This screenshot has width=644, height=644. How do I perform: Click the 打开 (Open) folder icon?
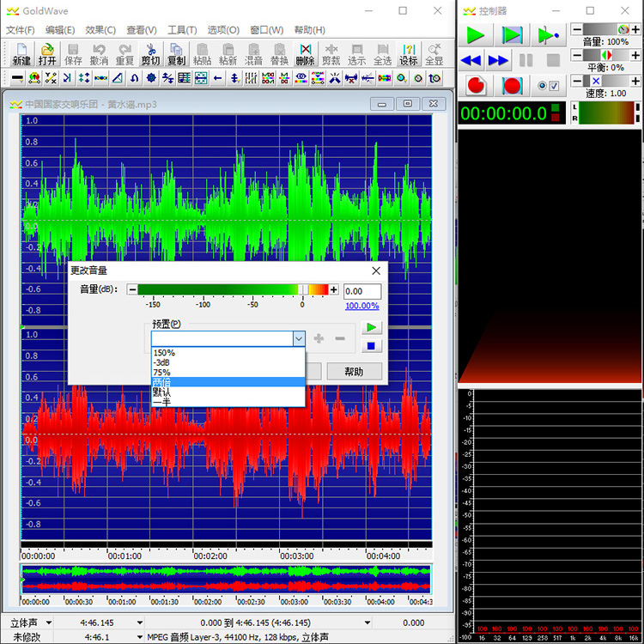(x=47, y=54)
